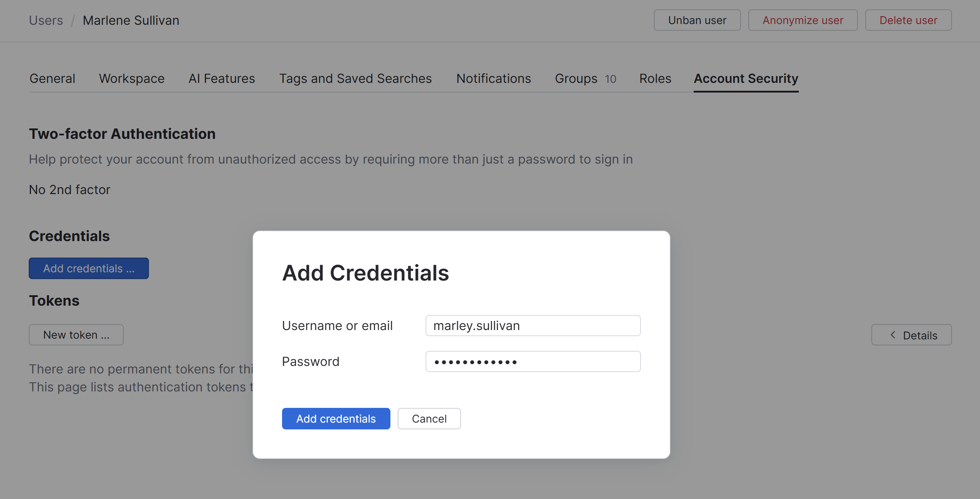Switch to the Workspace tab
The width and height of the screenshot is (980, 499).
coord(132,78)
